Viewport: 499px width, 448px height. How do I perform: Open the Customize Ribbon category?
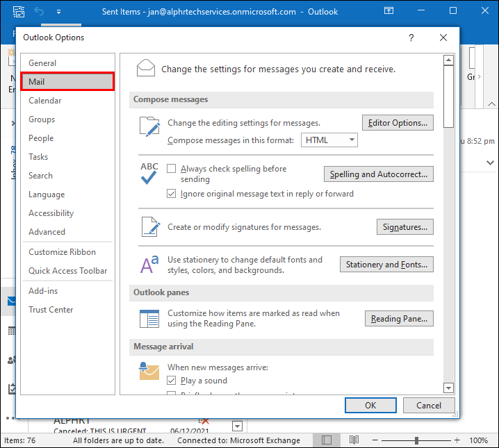pyautogui.click(x=67, y=252)
